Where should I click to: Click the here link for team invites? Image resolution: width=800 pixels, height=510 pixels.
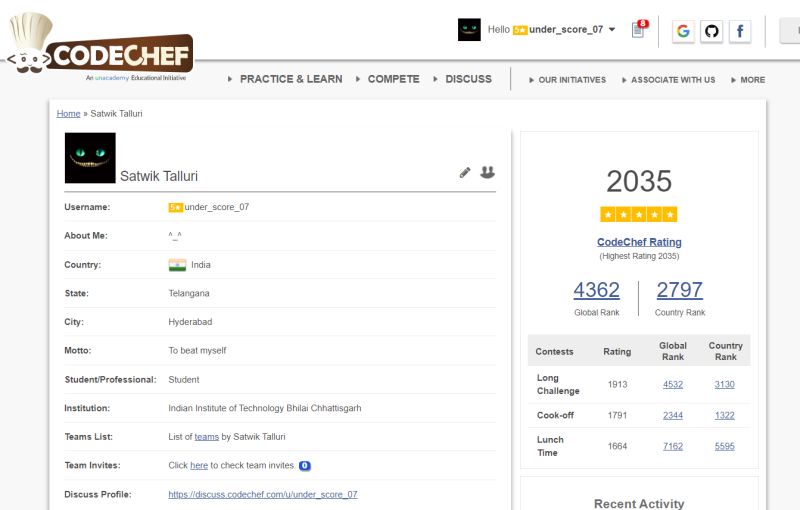pyautogui.click(x=199, y=466)
